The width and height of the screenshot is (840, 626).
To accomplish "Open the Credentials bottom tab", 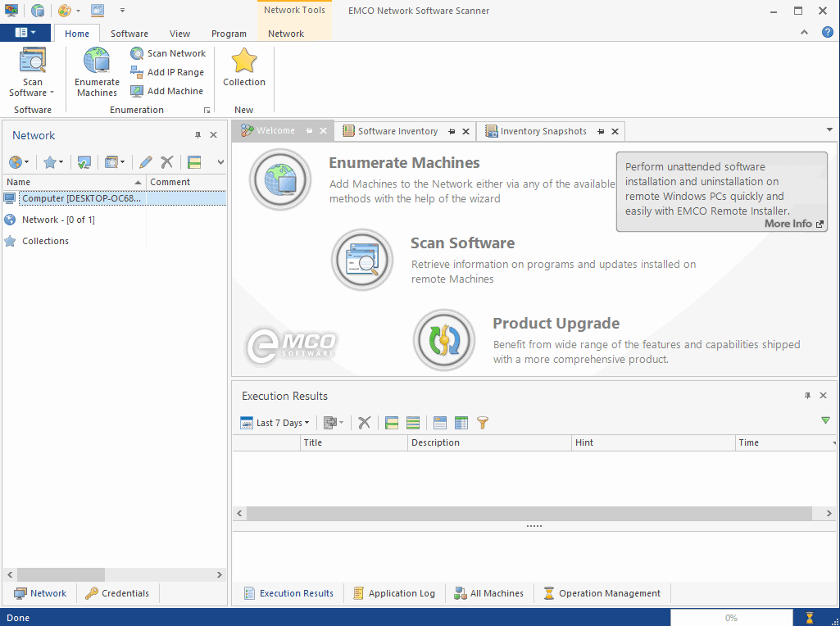I will [117, 593].
